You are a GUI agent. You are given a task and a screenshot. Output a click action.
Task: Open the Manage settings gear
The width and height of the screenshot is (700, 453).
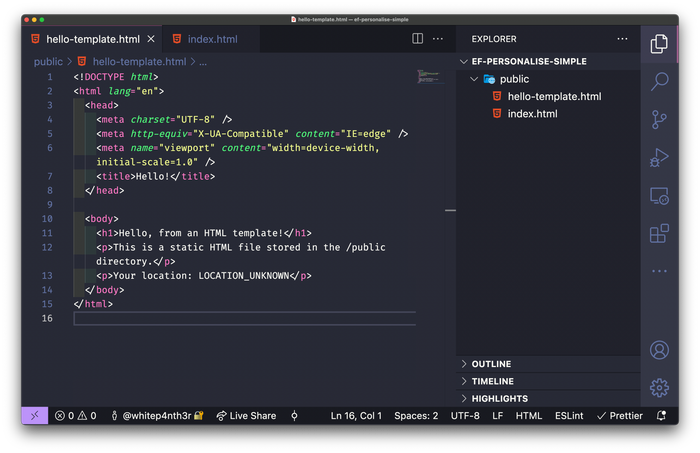point(659,387)
